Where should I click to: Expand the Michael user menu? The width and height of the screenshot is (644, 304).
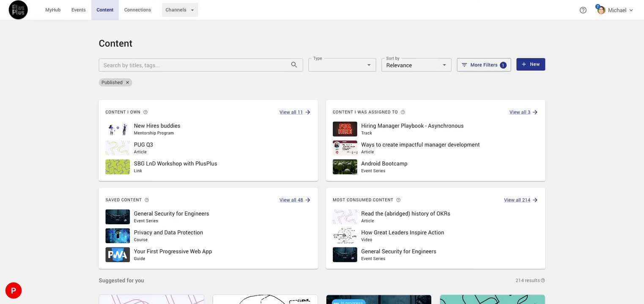point(617,10)
